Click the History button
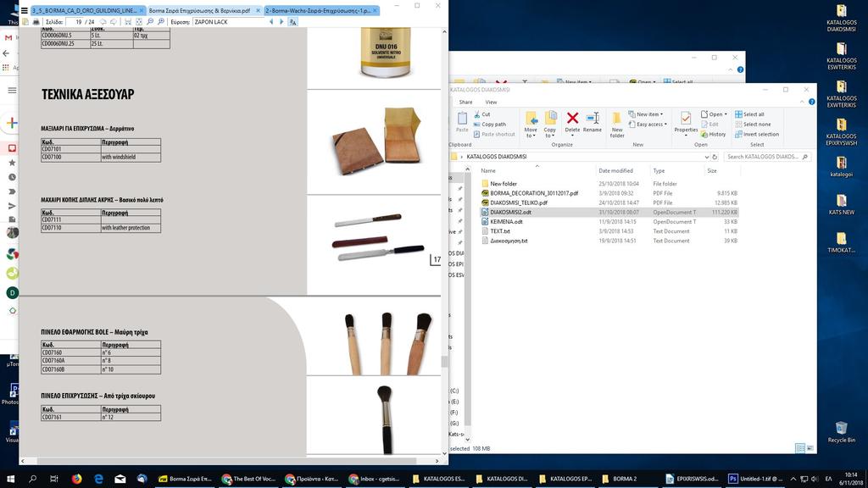Screen dimensions: 868x488 coord(713,135)
